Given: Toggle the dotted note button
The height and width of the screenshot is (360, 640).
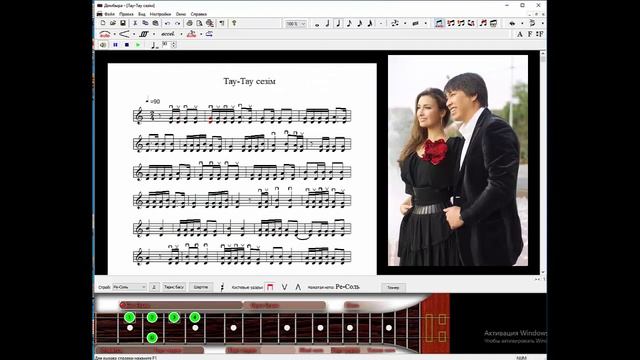Looking at the screenshot, I should (x=381, y=24).
